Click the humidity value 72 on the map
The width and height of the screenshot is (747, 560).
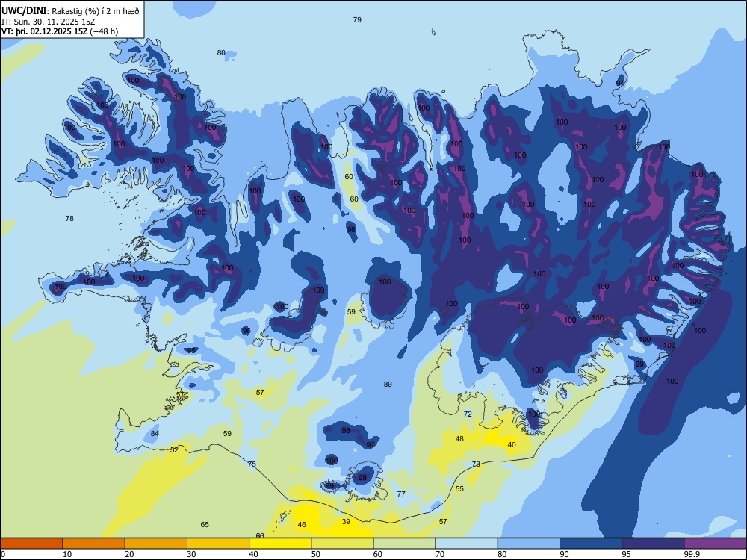[468, 414]
